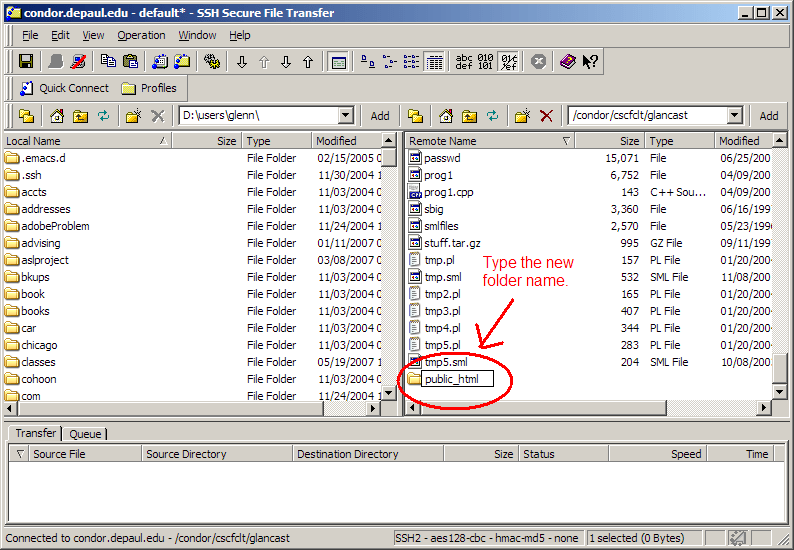The width and height of the screenshot is (794, 550).
Task: Open a New Terminal Window via toolbar icon
Action: point(160,62)
